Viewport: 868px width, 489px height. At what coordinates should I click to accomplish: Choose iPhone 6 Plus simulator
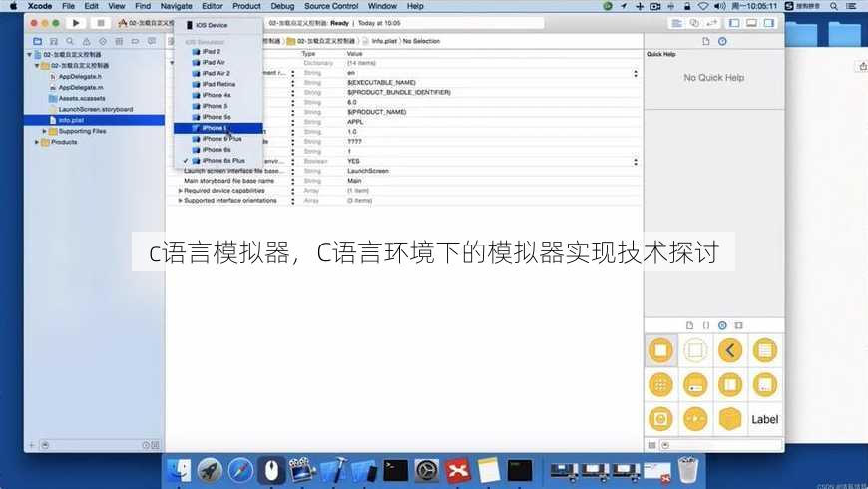218,139
